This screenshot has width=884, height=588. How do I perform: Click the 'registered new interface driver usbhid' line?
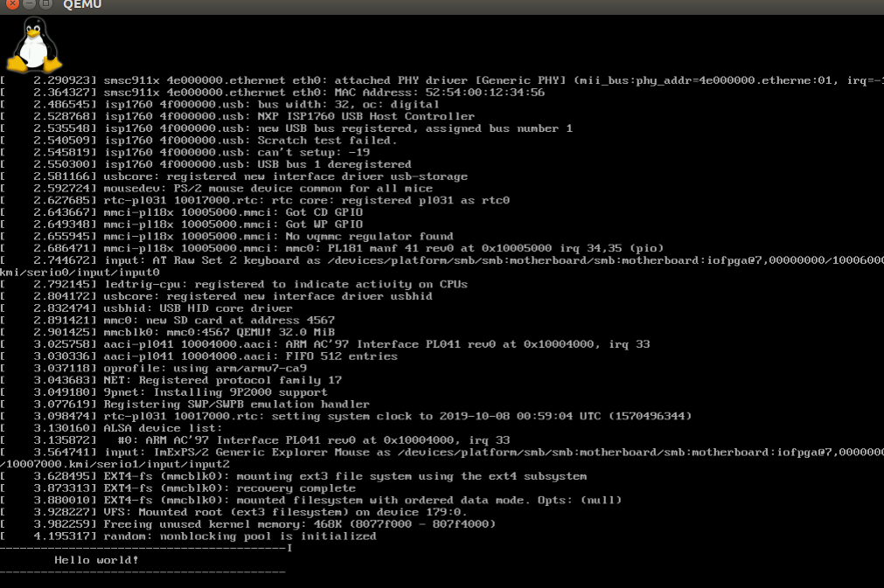coord(217,296)
